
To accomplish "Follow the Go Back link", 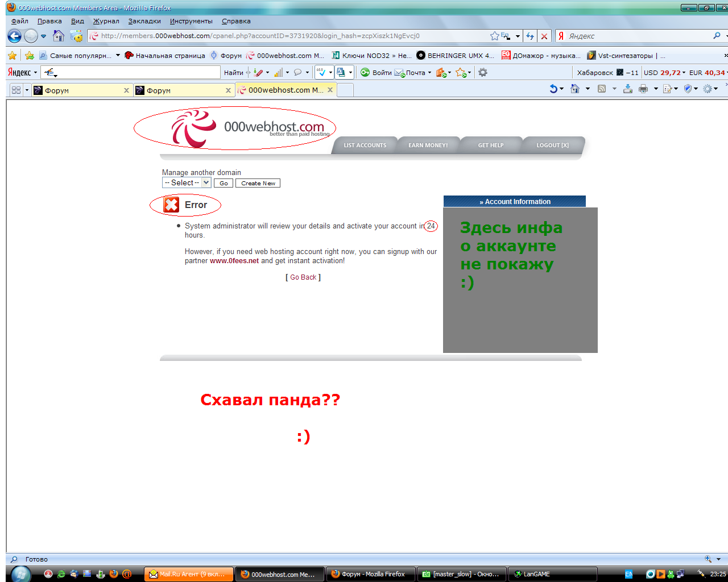I will [303, 277].
